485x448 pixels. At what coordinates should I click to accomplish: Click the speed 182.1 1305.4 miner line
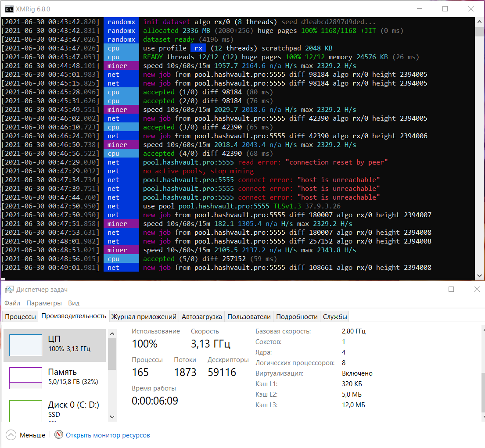coord(248,224)
